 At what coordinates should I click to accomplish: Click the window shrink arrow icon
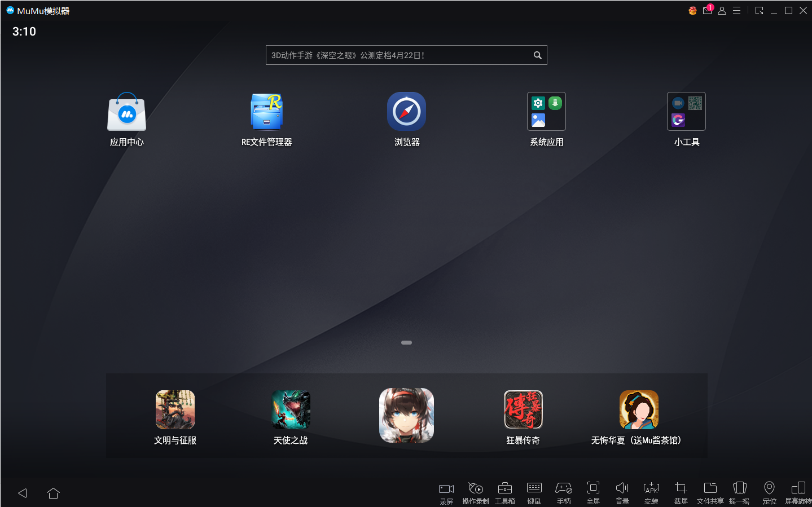point(759,11)
